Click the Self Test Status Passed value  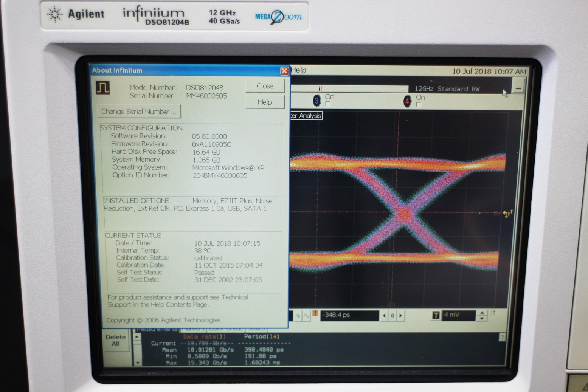tap(204, 273)
